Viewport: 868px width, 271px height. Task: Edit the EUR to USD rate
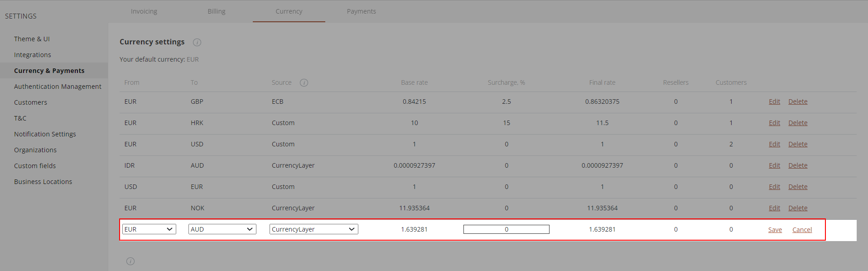[x=774, y=144]
